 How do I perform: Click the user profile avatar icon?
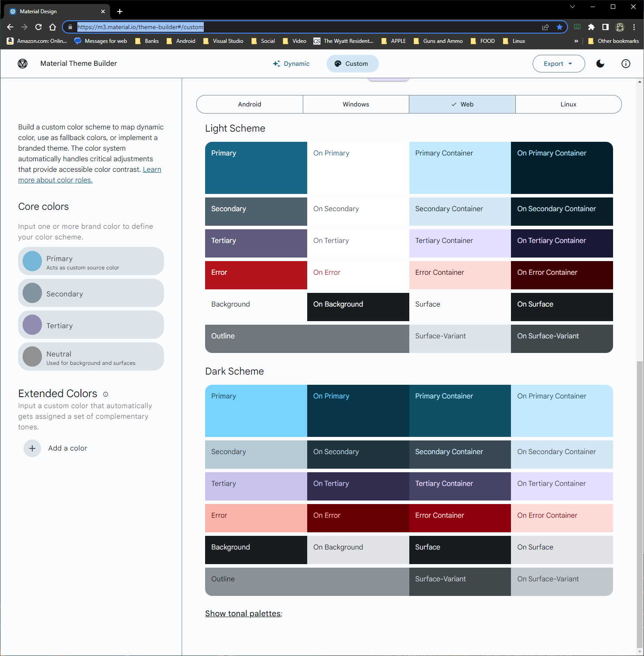coord(620,27)
